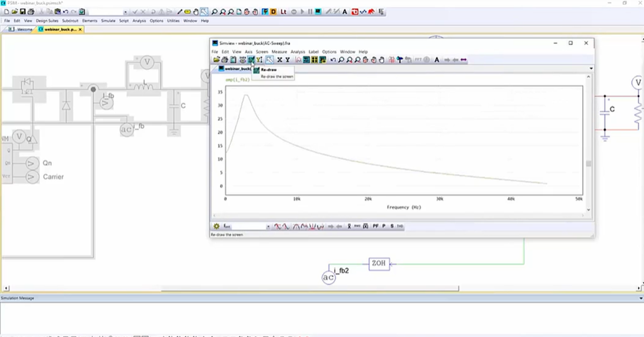Expand the PSIM toolbar combo box
The width and height of the screenshot is (644, 337).
point(125,11)
